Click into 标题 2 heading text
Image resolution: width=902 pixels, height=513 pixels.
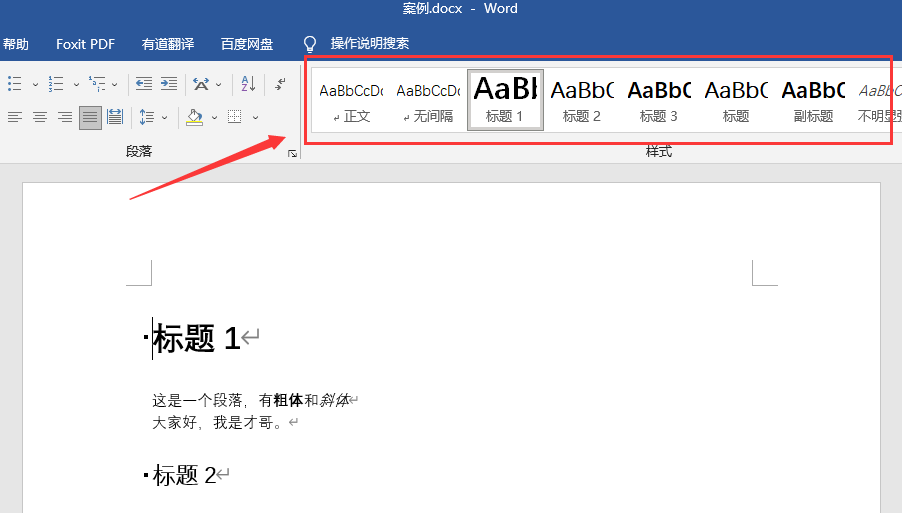pyautogui.click(x=185, y=476)
